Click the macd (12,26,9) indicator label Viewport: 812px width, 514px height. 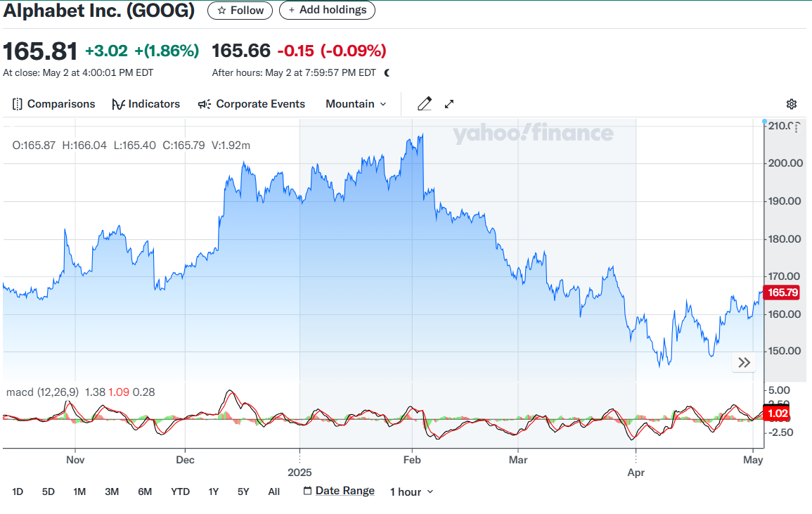coord(42,392)
